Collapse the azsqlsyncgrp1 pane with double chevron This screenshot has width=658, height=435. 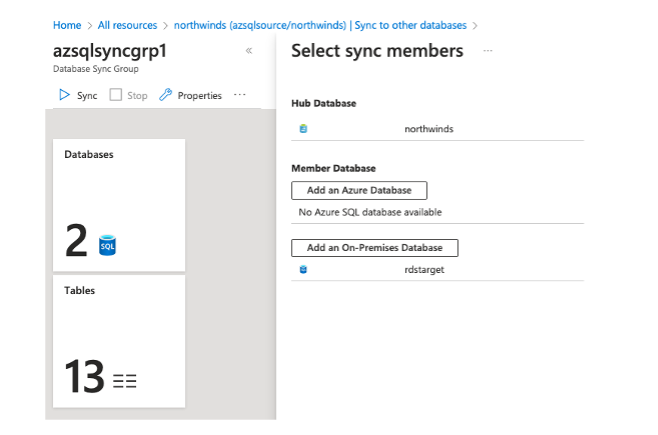coord(249,51)
